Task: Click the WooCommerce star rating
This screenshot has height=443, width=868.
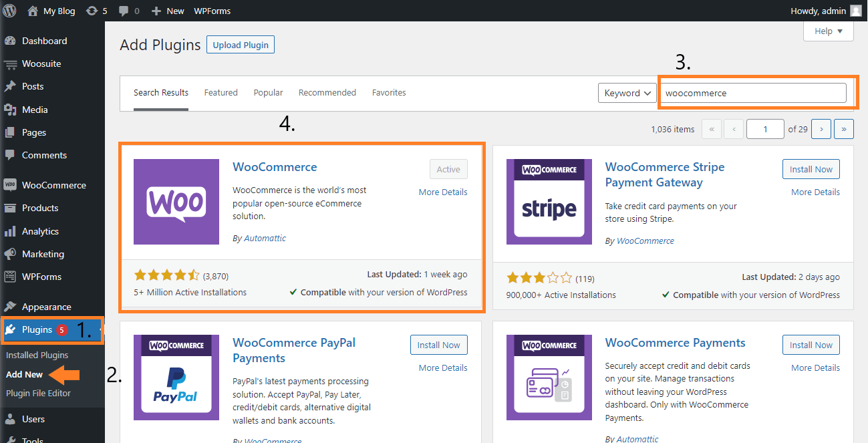Action: (166, 275)
